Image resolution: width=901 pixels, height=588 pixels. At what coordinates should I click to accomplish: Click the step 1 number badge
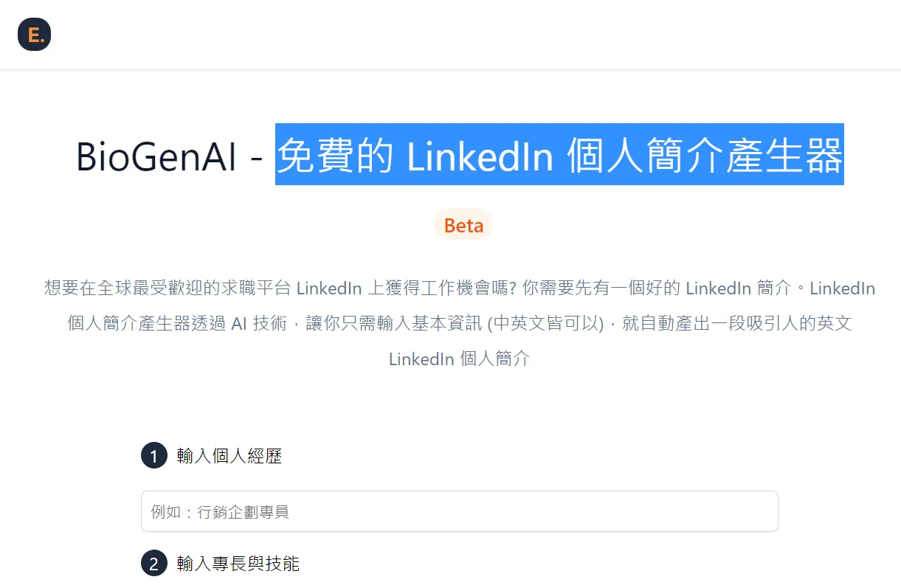153,456
